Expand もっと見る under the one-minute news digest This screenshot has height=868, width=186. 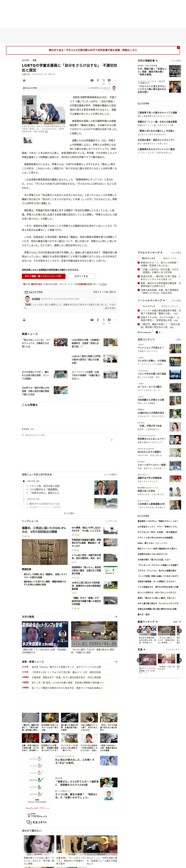pos(70,513)
